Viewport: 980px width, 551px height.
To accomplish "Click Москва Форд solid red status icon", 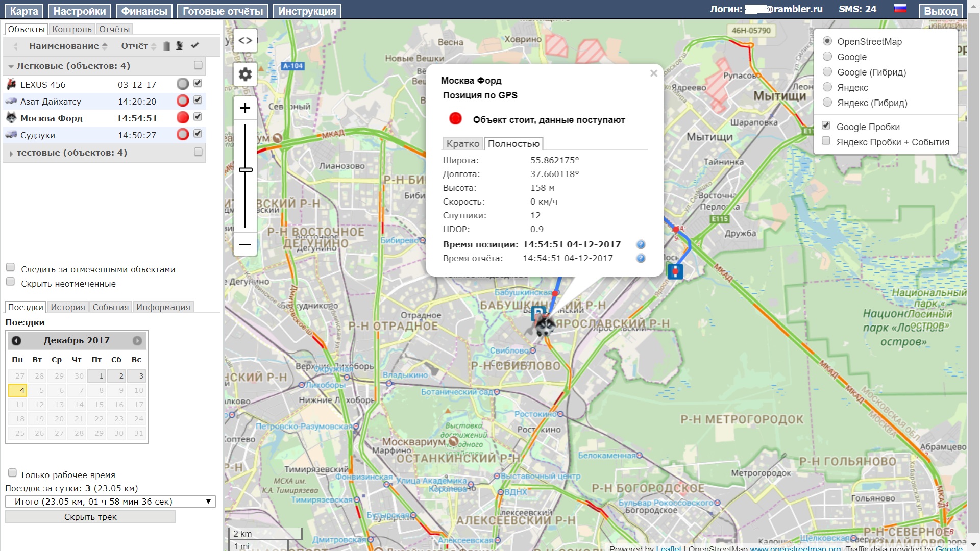I will pos(182,117).
